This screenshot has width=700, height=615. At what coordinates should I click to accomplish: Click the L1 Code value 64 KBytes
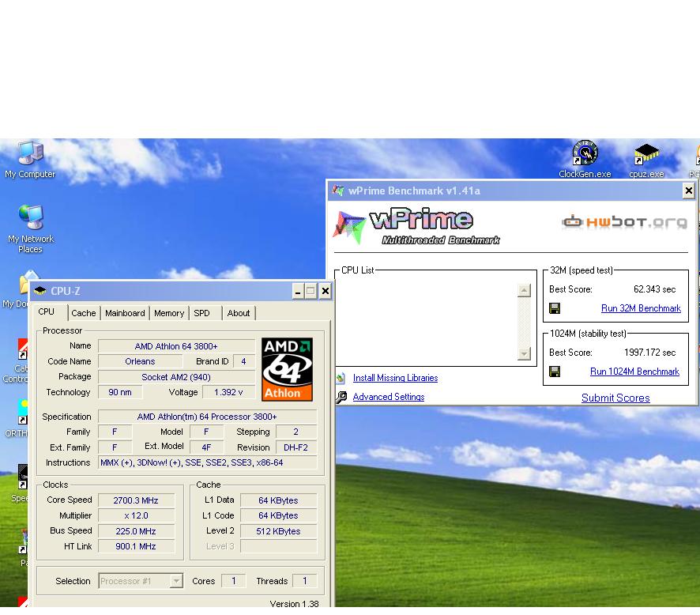click(x=279, y=515)
